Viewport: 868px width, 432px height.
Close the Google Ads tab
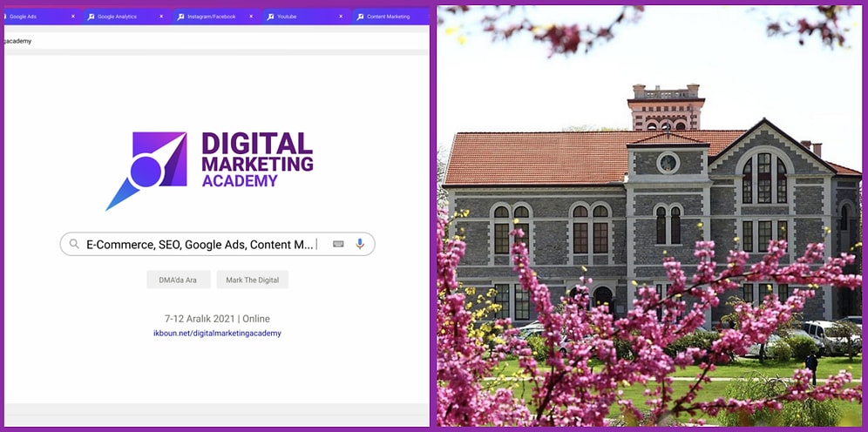[73, 17]
